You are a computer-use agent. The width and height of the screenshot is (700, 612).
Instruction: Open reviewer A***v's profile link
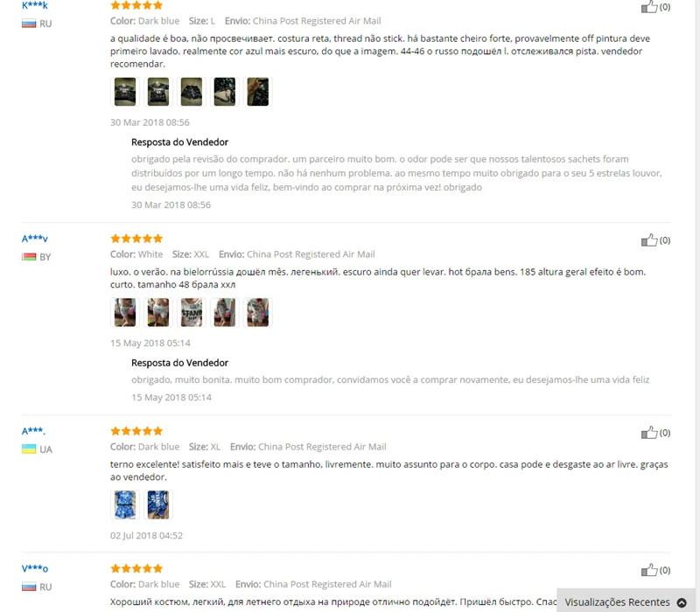tap(35, 238)
